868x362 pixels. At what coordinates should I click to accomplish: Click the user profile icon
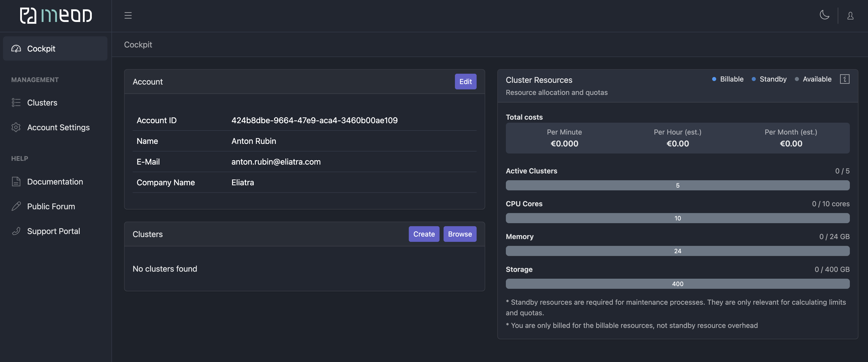click(x=851, y=15)
